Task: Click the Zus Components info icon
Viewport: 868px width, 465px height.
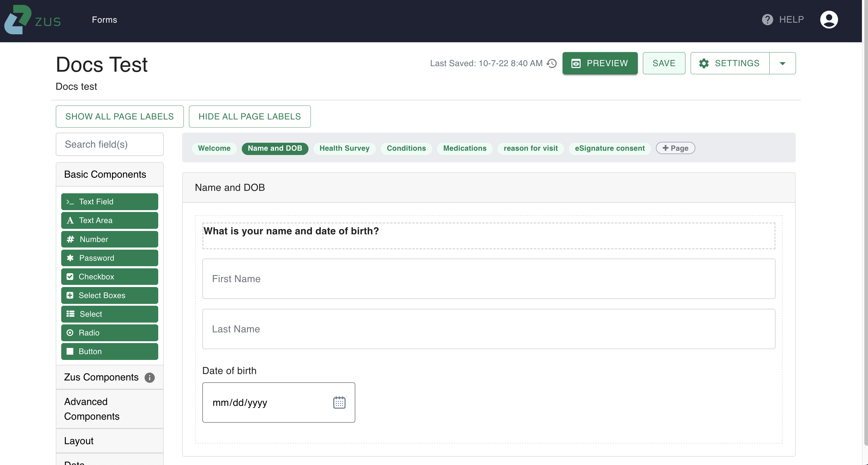Action: [x=150, y=377]
